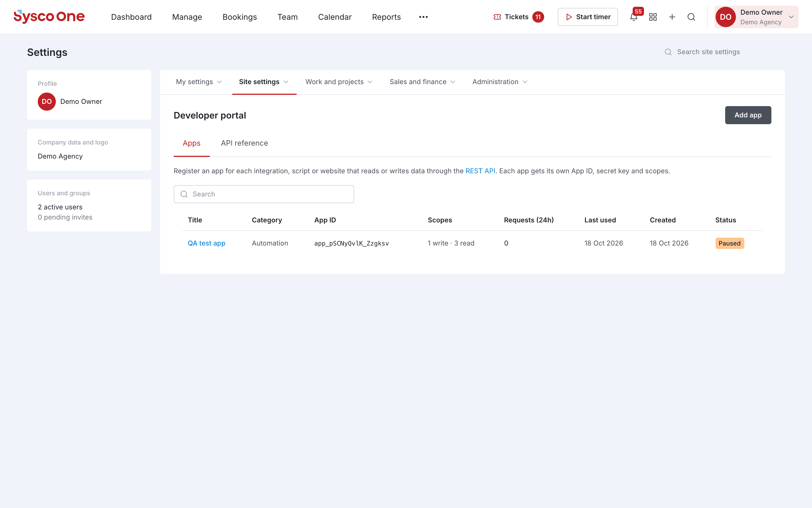The height and width of the screenshot is (508, 812).
Task: Click the Add app button
Action: pyautogui.click(x=748, y=115)
